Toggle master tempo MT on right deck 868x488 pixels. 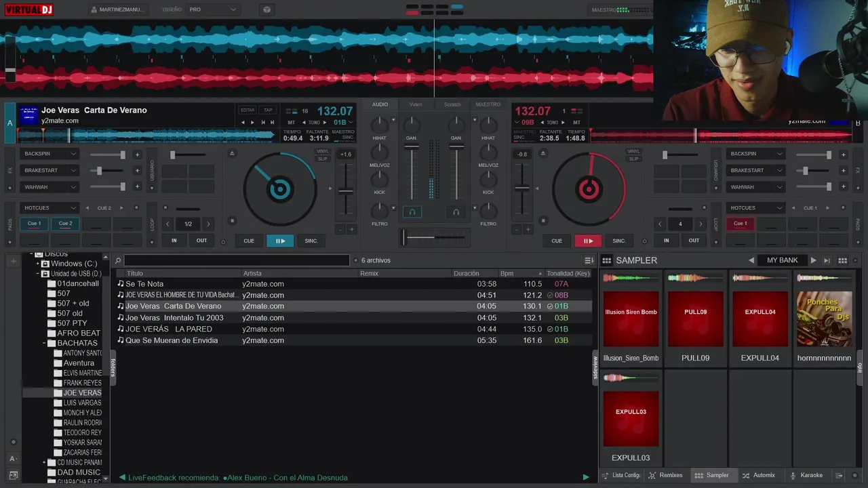576,123
